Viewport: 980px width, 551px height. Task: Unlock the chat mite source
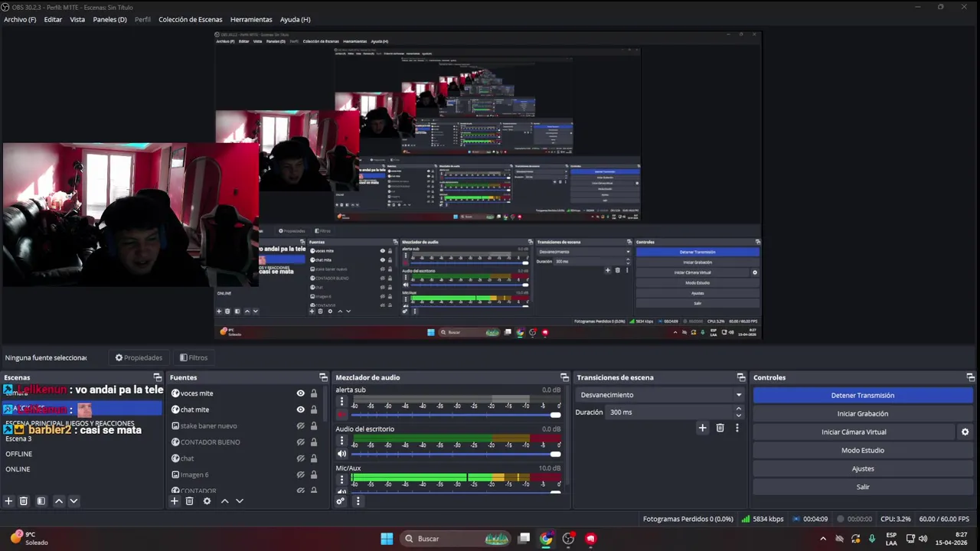tap(314, 409)
